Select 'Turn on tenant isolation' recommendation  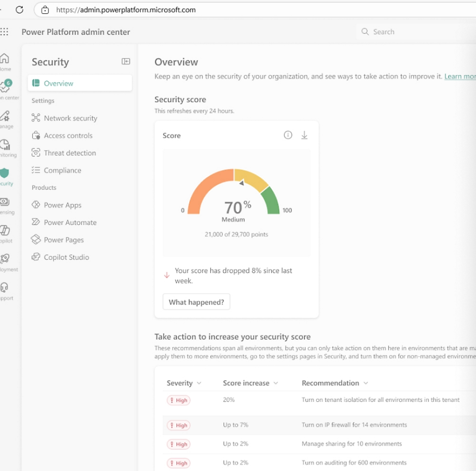(380, 400)
